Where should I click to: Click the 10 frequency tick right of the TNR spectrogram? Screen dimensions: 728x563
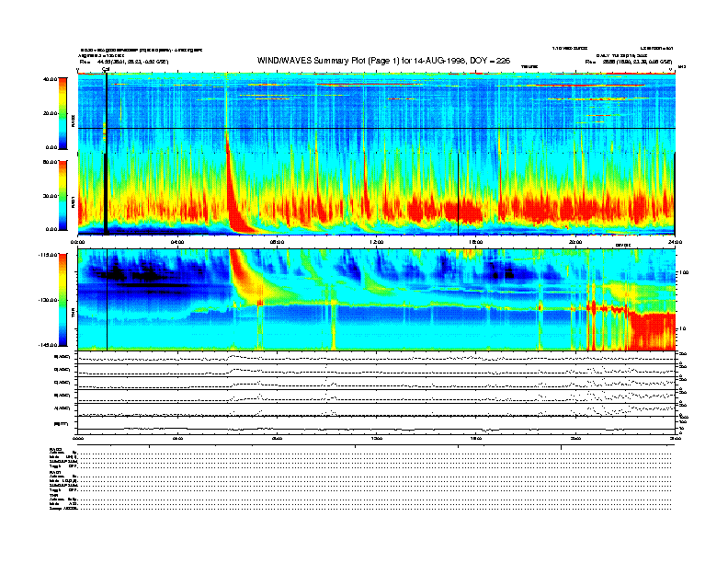pyautogui.click(x=683, y=328)
